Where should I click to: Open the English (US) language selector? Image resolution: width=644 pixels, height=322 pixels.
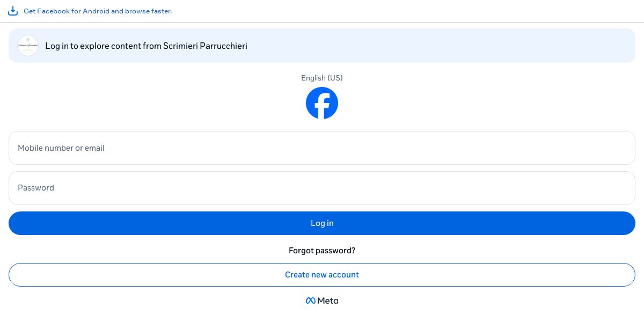click(321, 78)
